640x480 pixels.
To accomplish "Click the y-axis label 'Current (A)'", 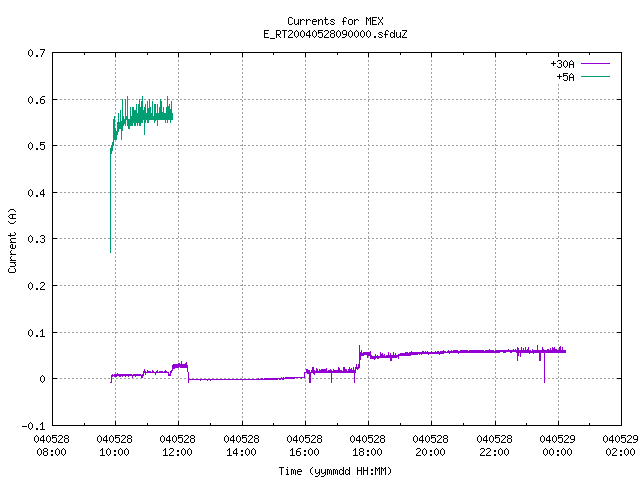I will click(x=12, y=241).
